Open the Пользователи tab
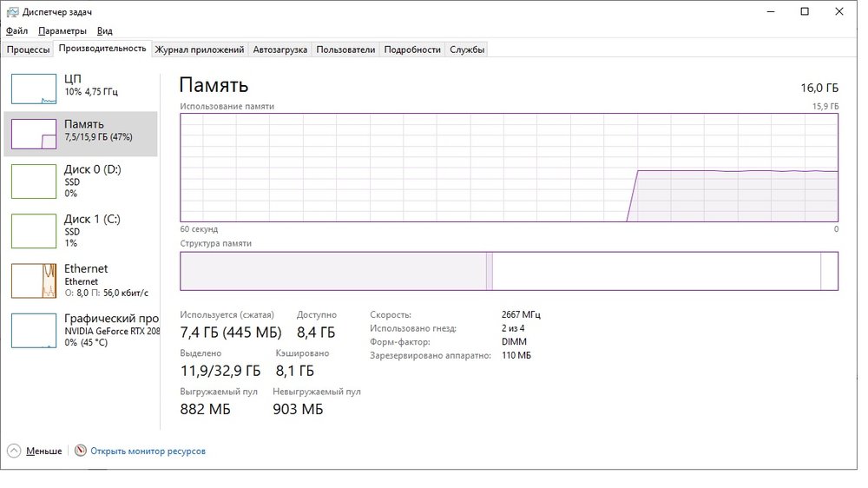This screenshot has width=868, height=488. coord(345,49)
